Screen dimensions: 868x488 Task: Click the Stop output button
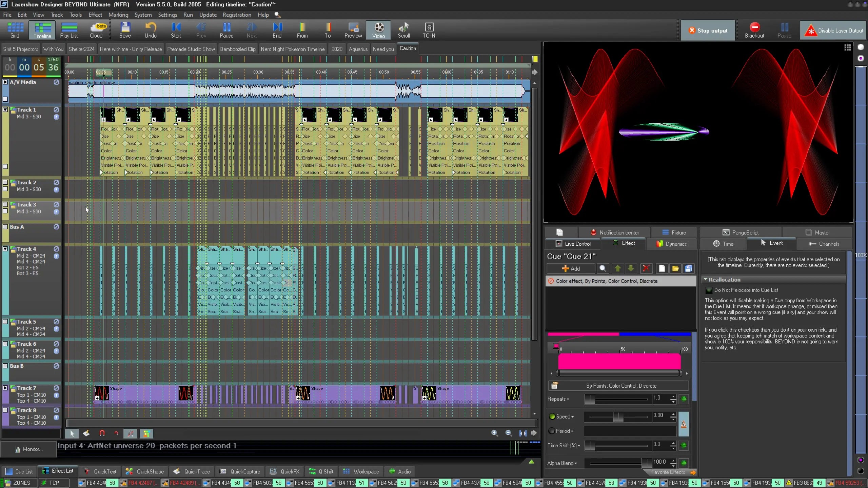pyautogui.click(x=708, y=30)
